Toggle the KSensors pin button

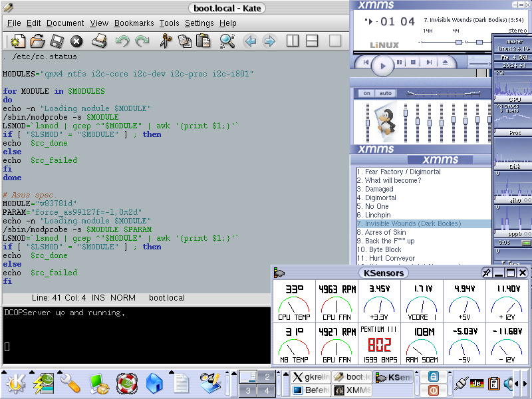click(x=487, y=273)
